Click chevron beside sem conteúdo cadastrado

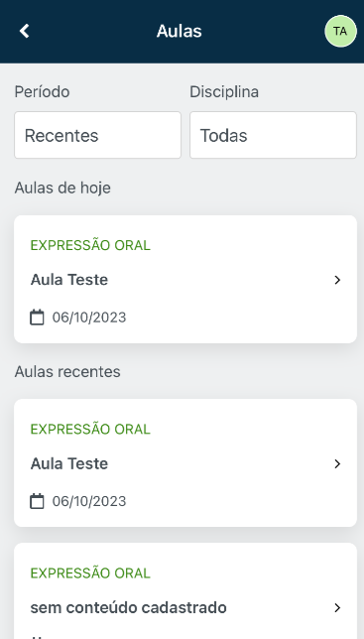337,607
